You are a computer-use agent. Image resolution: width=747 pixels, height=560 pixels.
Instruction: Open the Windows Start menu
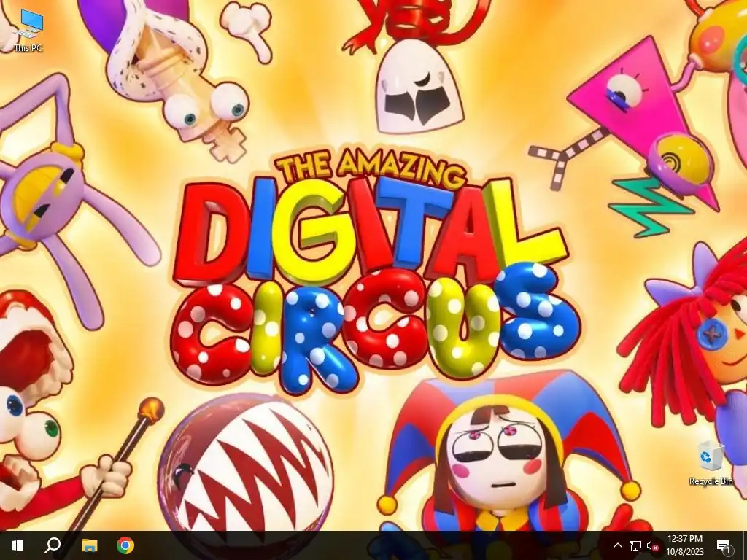coord(18,545)
